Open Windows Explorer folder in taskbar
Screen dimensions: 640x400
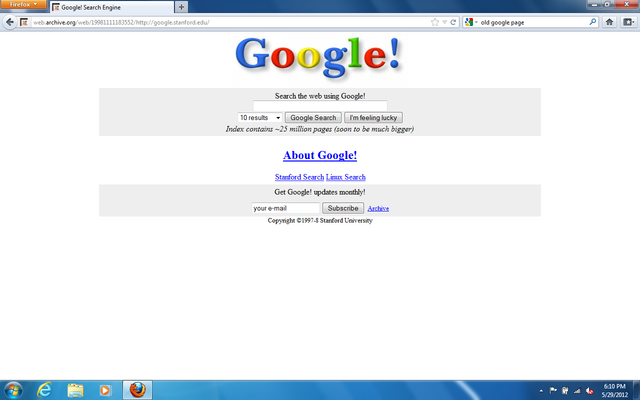75,390
